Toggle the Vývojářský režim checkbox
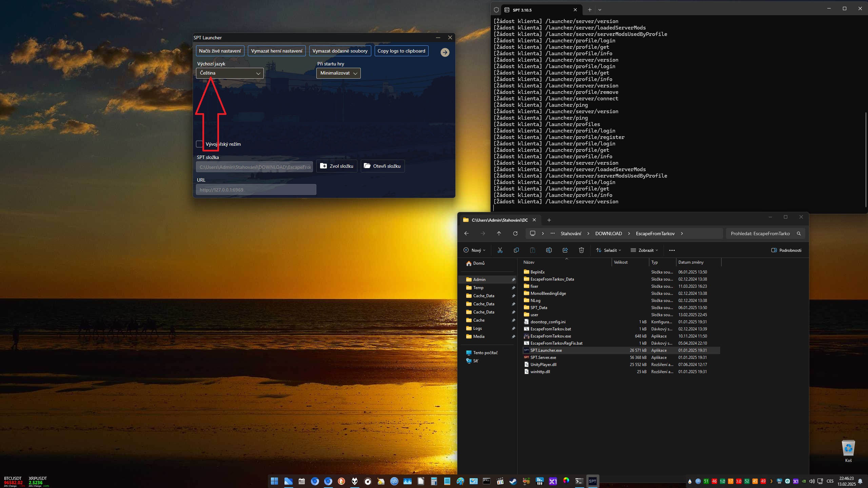Image resolution: width=868 pixels, height=488 pixels. (200, 144)
